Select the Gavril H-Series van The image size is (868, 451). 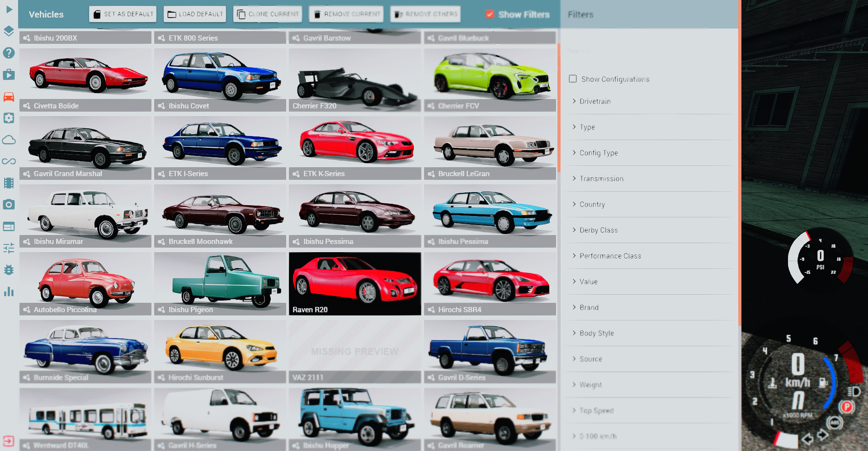pyautogui.click(x=220, y=419)
